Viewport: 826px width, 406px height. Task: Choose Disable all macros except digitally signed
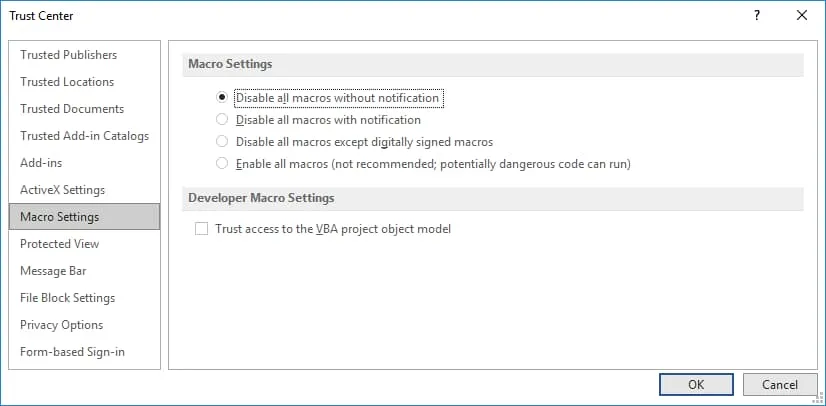pos(222,142)
